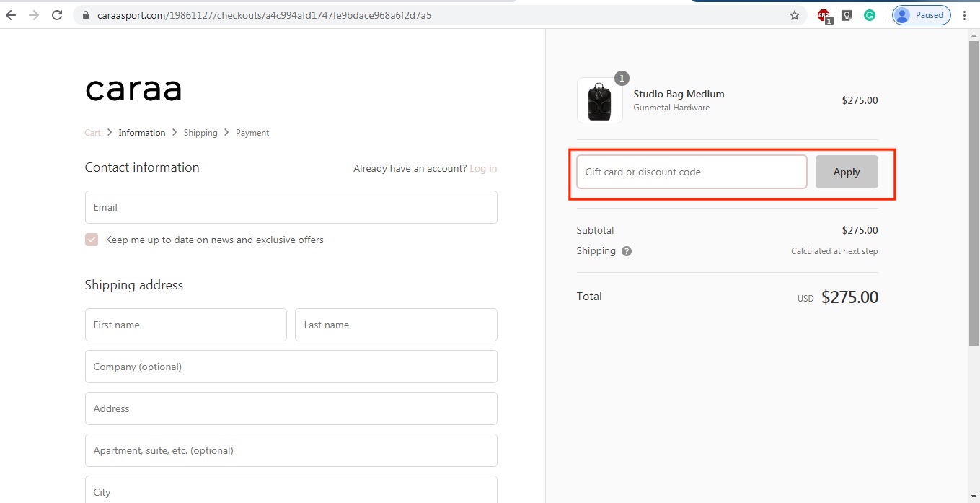Viewport: 980px width, 503px height.
Task: Click the Studio Bag Medium title
Action: click(679, 94)
